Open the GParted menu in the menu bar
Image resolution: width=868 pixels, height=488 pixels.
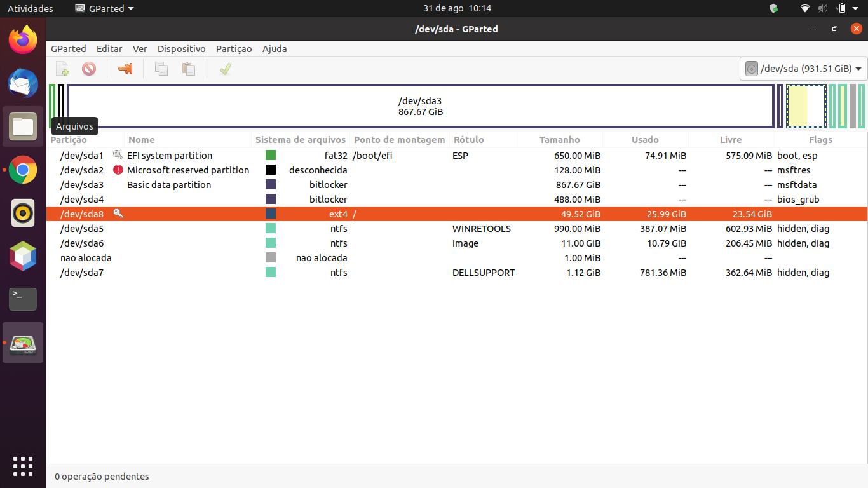click(x=69, y=49)
